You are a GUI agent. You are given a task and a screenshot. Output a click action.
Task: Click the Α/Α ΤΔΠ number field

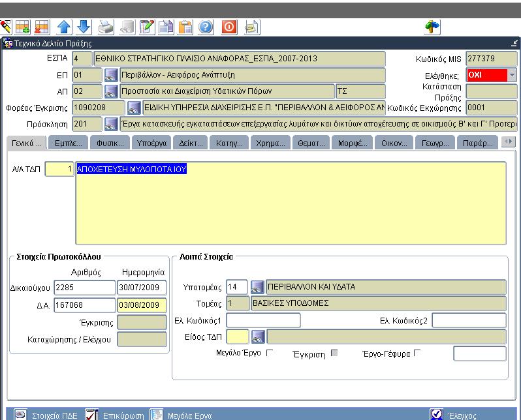point(59,169)
